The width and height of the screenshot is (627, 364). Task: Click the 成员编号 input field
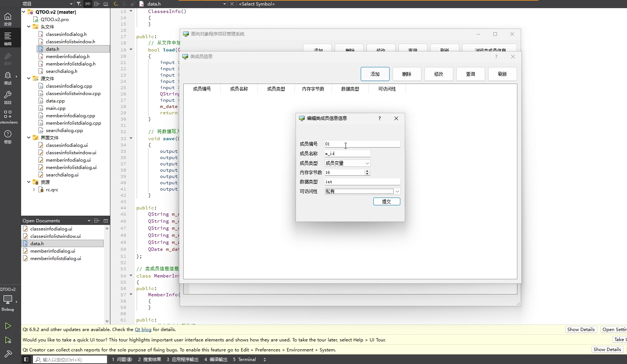(x=362, y=144)
